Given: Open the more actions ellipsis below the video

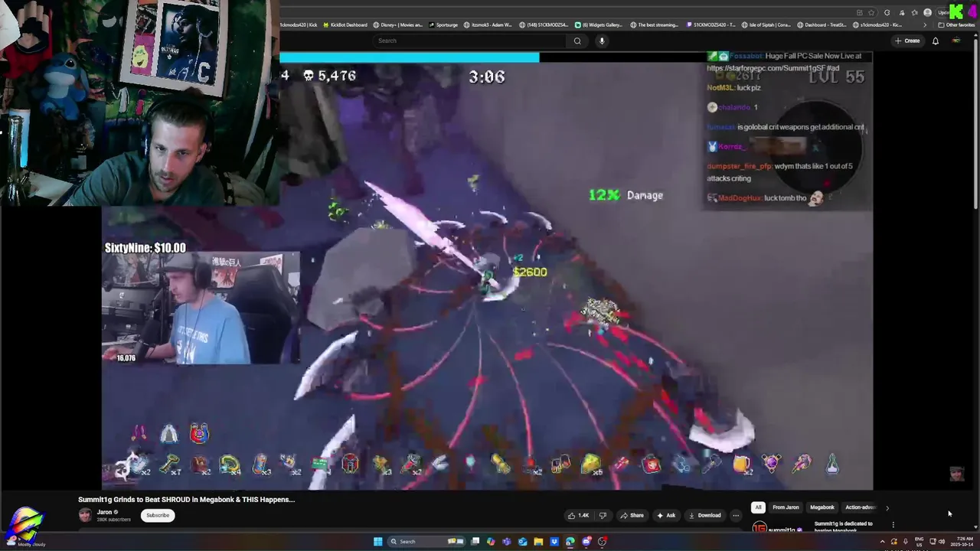Looking at the screenshot, I should (x=736, y=515).
